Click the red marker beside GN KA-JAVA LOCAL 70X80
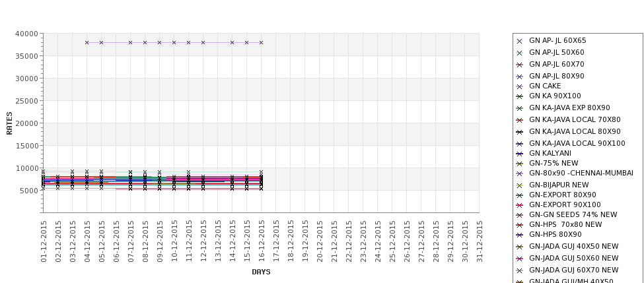Viewport: 644px width, 283px height. pos(520,121)
